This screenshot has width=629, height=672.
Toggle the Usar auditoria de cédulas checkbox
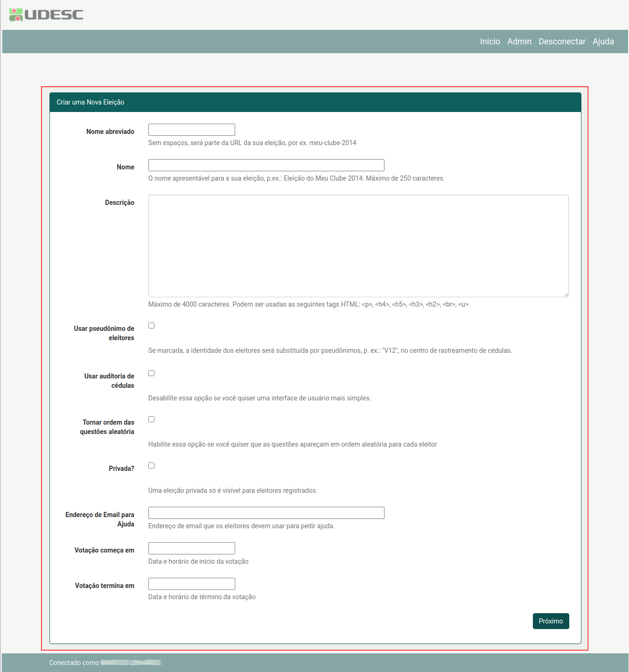(151, 373)
